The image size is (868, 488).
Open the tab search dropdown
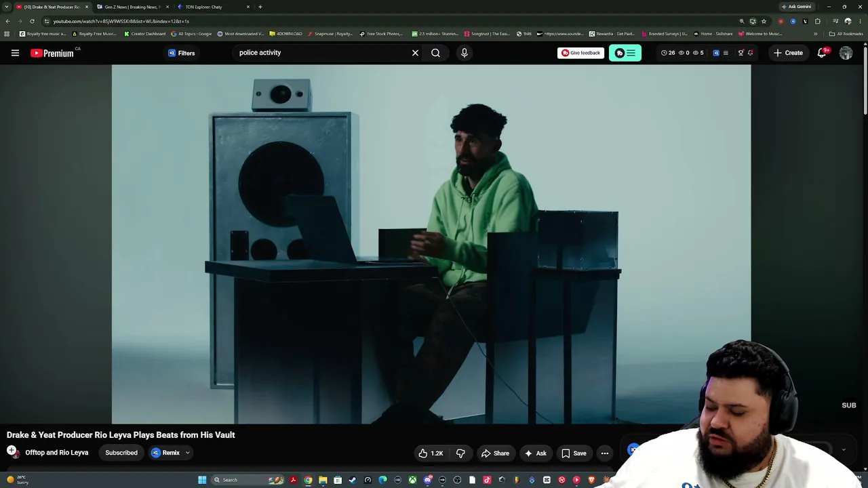[x=7, y=7]
